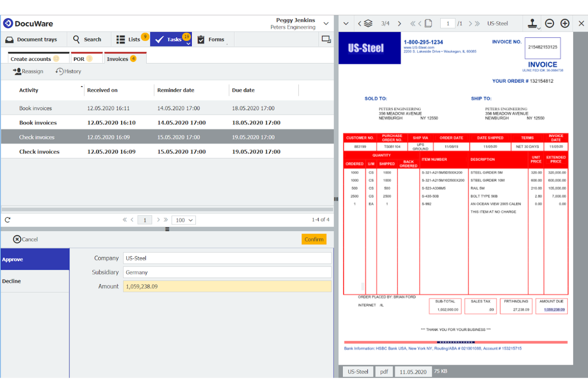Choose the Decline decision
Image resolution: width=588 pixels, height=392 pixels.
click(35, 281)
